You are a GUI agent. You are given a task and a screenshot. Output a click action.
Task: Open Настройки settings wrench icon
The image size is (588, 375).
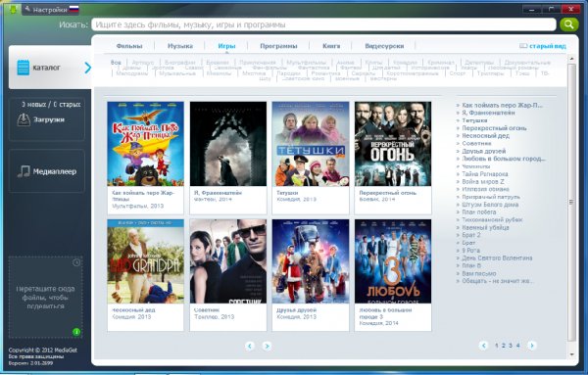pos(27,10)
